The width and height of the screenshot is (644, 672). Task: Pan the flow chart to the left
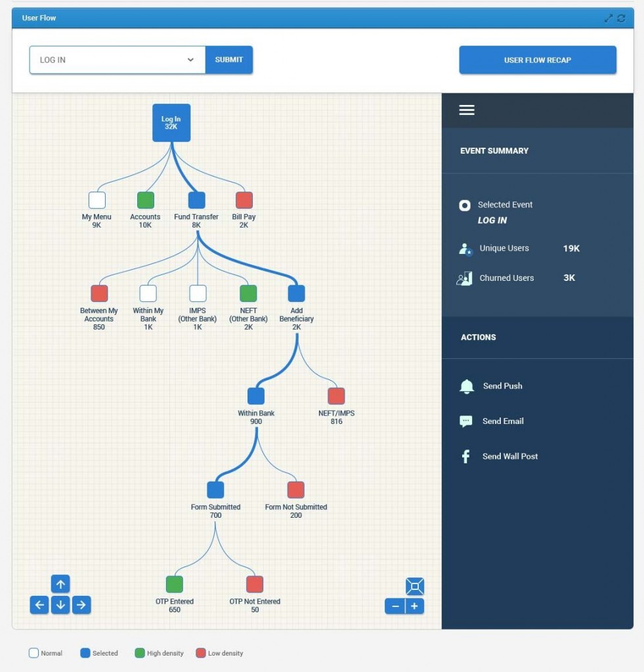point(39,605)
